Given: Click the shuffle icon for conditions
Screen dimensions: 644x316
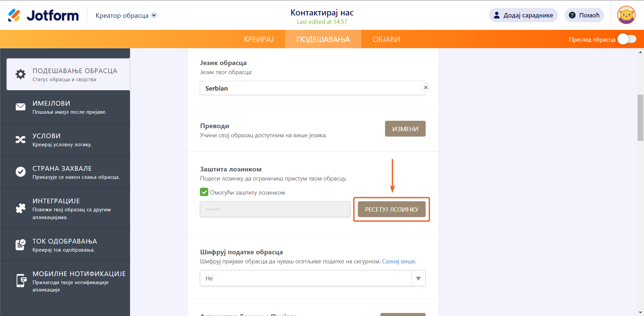Looking at the screenshot, I should [x=20, y=140].
